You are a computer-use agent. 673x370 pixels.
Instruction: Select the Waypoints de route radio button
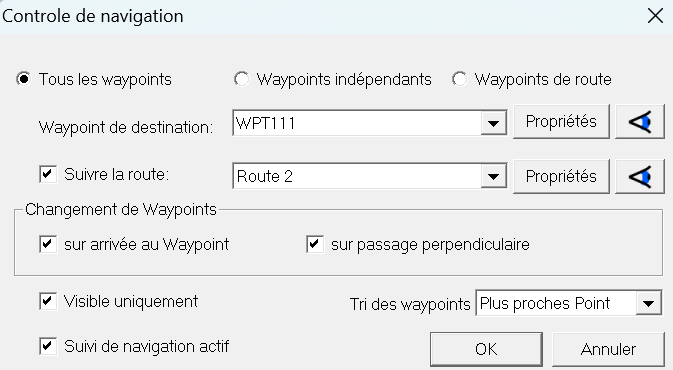pos(459,79)
